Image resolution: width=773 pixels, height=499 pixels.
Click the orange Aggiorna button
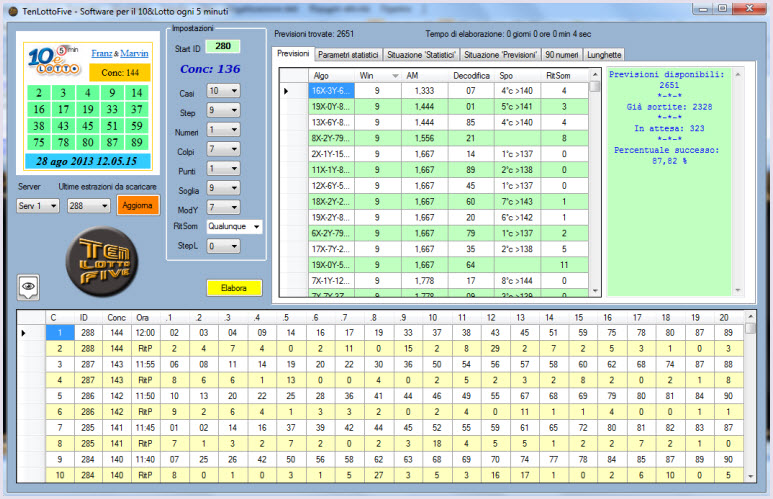coord(138,205)
